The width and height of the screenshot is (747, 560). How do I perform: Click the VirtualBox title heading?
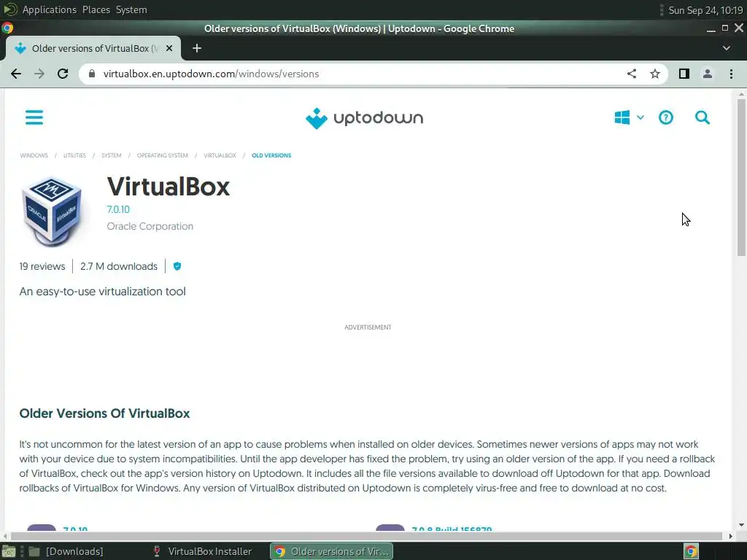(x=169, y=186)
